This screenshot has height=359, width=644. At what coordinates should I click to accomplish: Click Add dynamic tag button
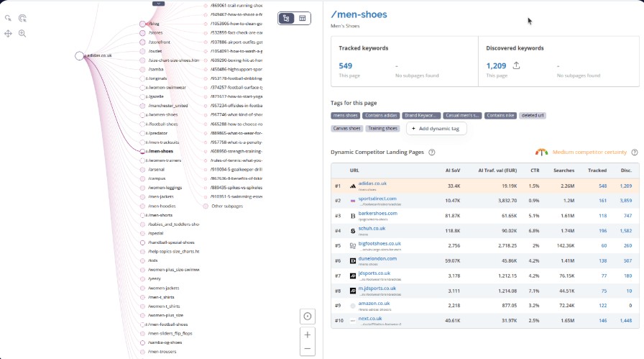(x=436, y=129)
